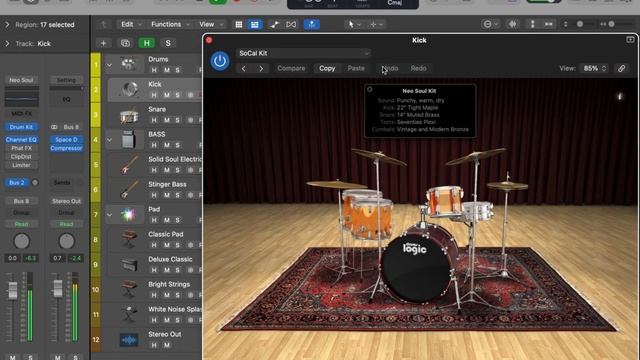Open the SoCal Kit preset dropdown
This screenshot has height=360, width=640.
(304, 53)
